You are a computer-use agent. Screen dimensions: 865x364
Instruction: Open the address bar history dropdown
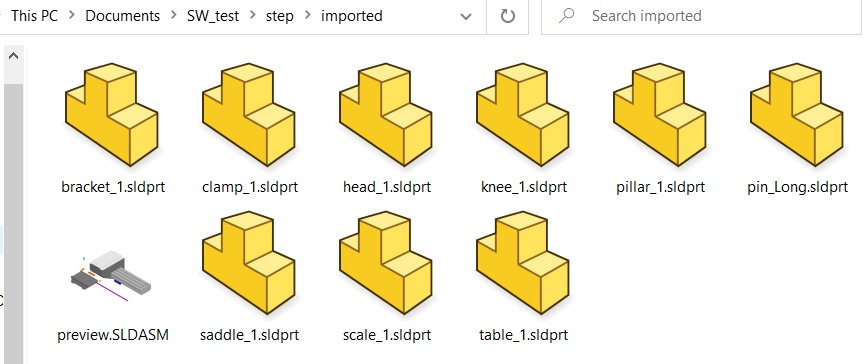(466, 17)
